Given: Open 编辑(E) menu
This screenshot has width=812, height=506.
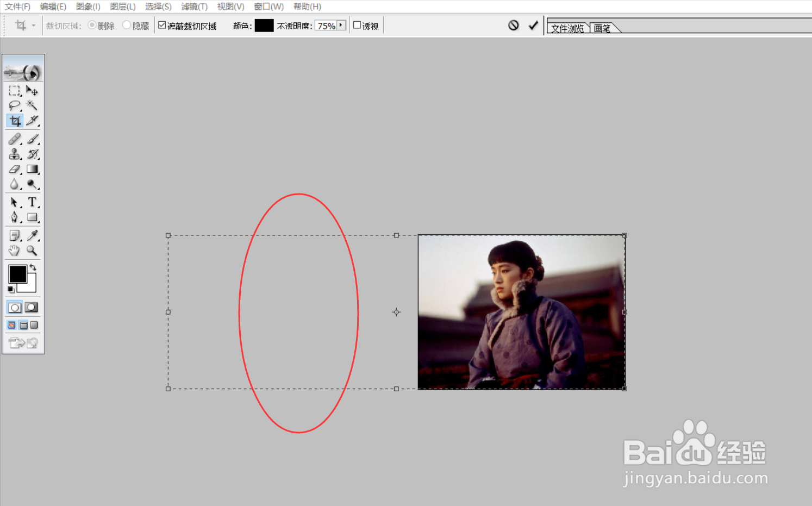Looking at the screenshot, I should coord(53,7).
